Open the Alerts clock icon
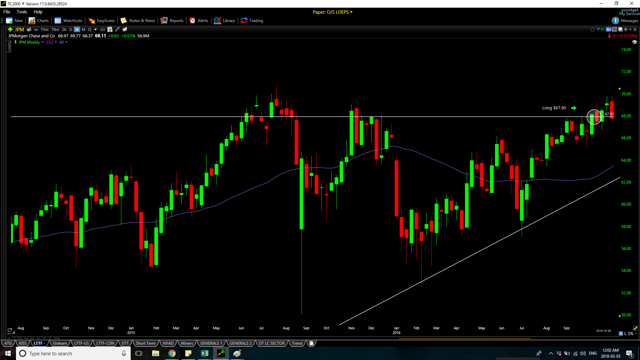 pyautogui.click(x=199, y=20)
